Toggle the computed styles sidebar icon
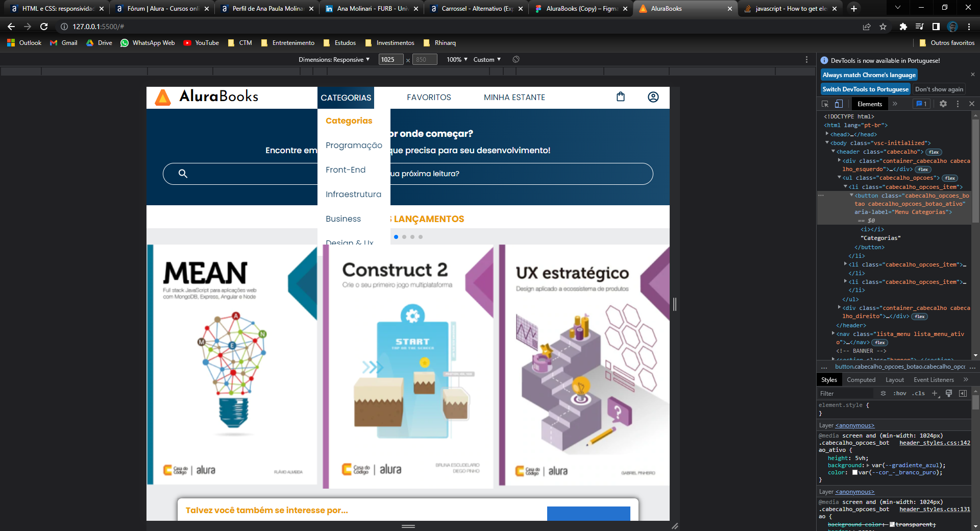The height and width of the screenshot is (531, 980). 963,393
